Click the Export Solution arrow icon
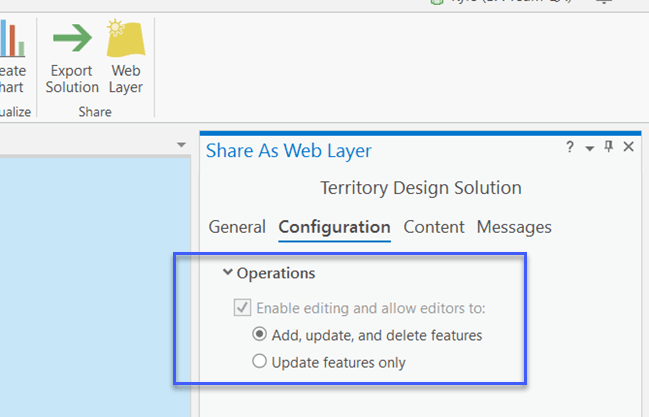The image size is (649, 417). click(x=72, y=39)
